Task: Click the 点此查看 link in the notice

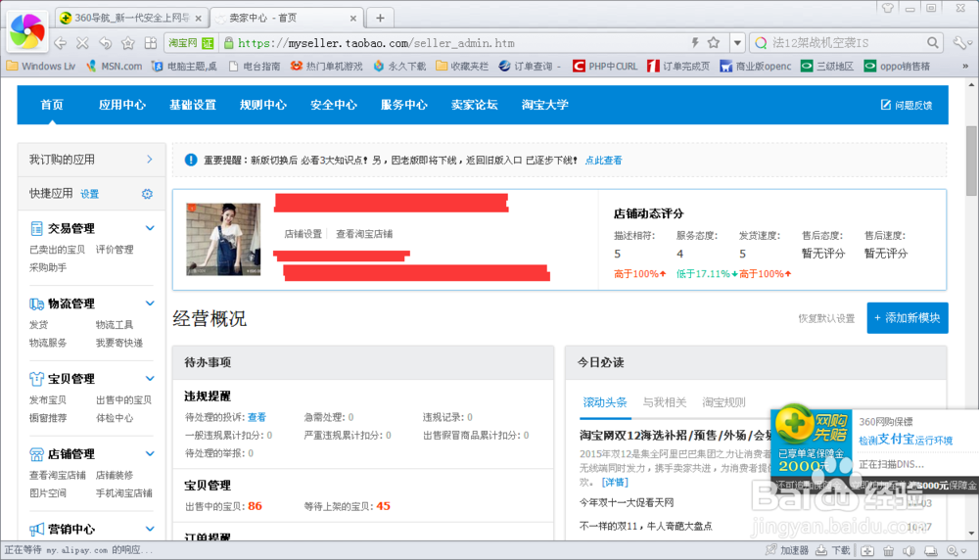Action: coord(604,161)
